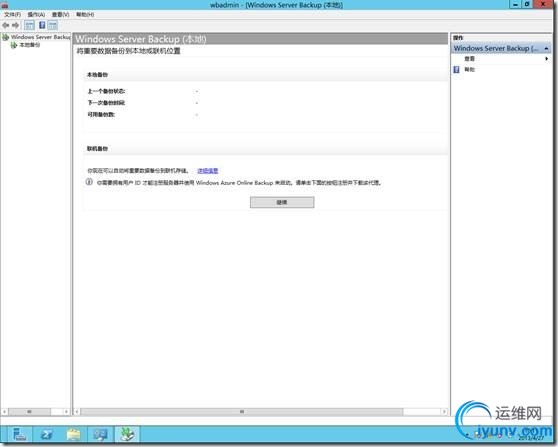Maximize the wbadmin window

pyautogui.click(x=527, y=4)
